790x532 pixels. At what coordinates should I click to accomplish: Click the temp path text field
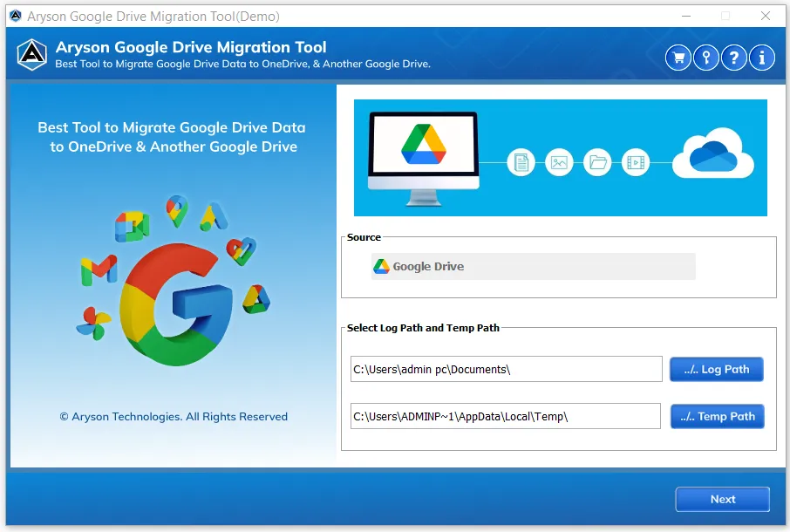point(506,417)
